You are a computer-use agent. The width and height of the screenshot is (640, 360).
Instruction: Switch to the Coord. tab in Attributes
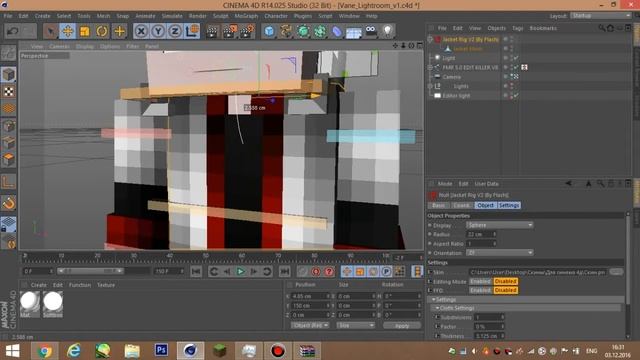[x=462, y=205]
